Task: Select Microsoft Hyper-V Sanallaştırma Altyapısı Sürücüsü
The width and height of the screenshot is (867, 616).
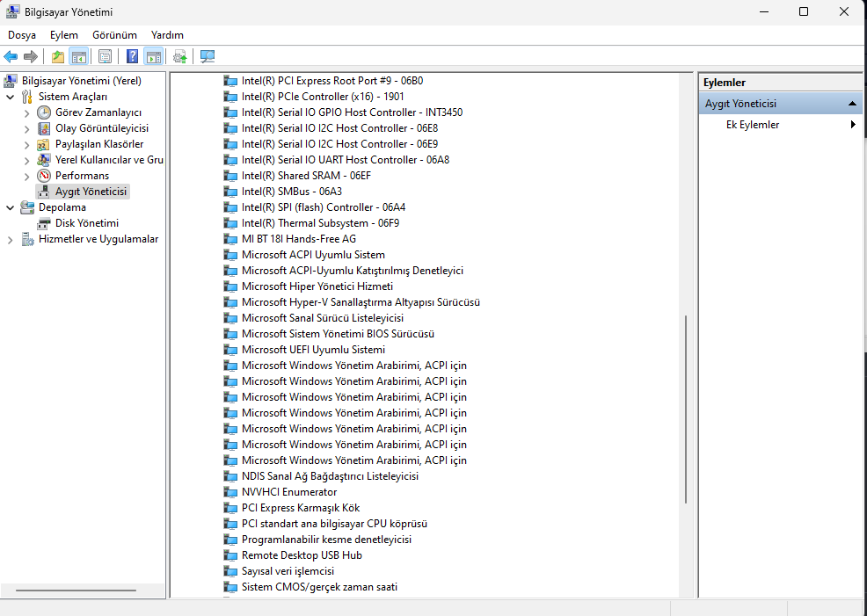Action: point(361,303)
